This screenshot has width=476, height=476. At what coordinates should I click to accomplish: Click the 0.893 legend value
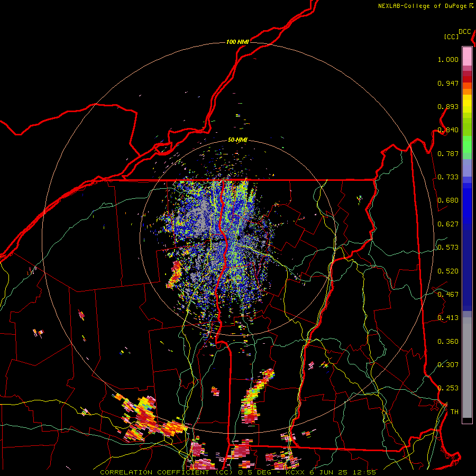click(448, 106)
